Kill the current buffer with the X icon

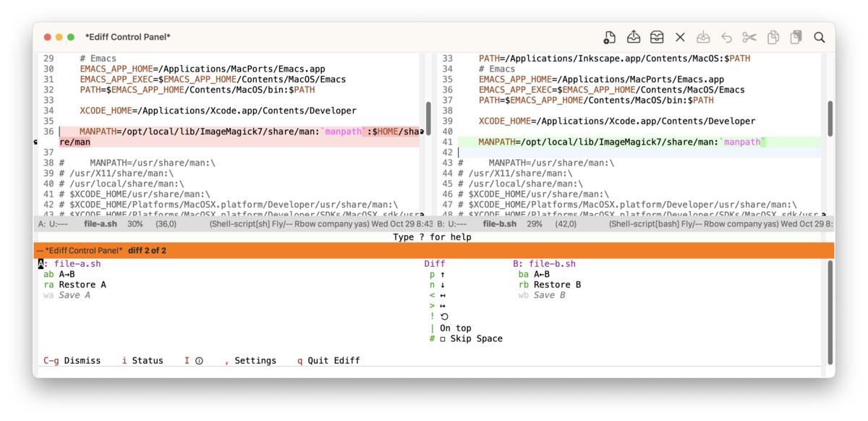pos(680,37)
